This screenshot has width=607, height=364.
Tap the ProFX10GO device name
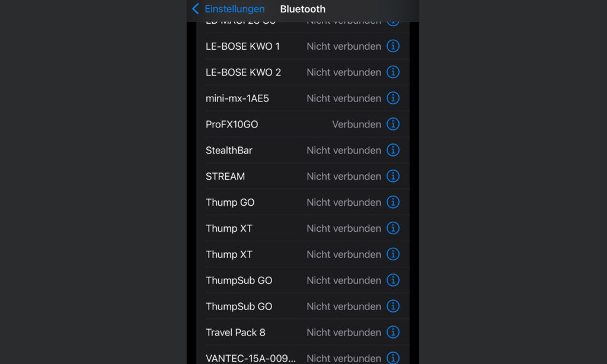(x=232, y=124)
